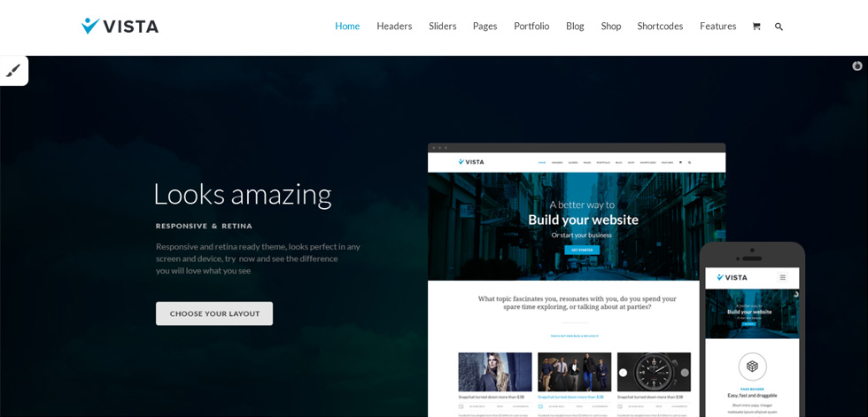The image size is (868, 417).
Task: Open the Shop menu
Action: [x=610, y=26]
